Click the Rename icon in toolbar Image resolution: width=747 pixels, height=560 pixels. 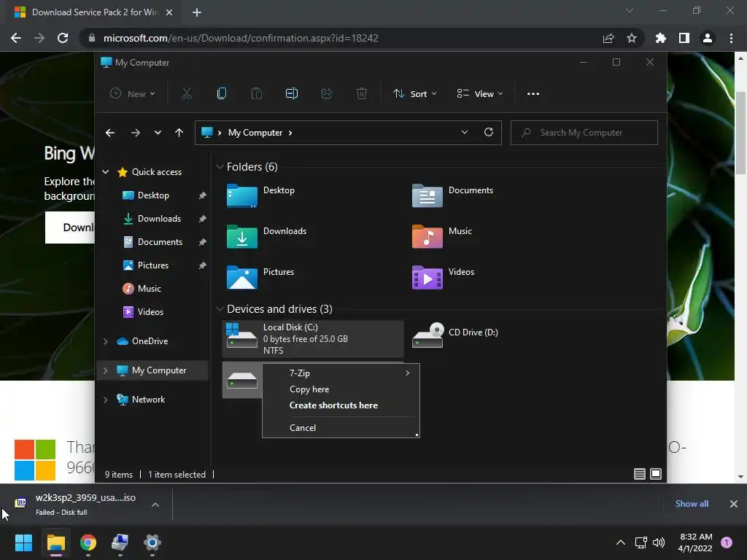(x=292, y=94)
